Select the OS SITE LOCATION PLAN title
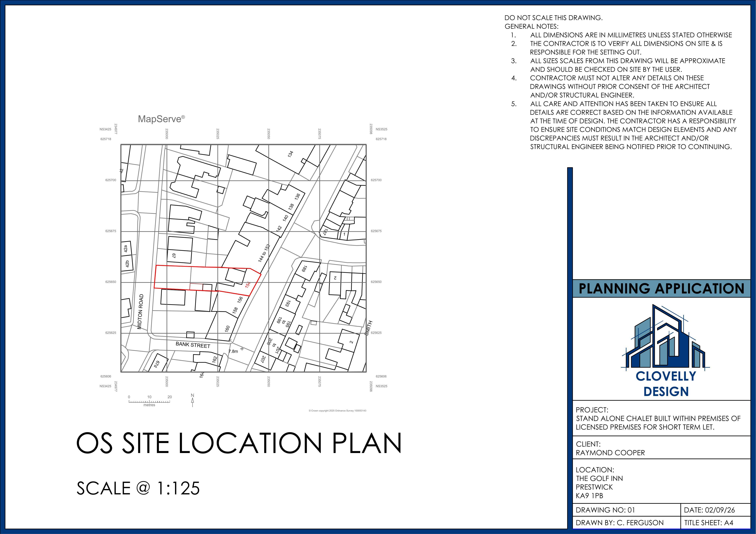756x534 pixels. click(239, 443)
